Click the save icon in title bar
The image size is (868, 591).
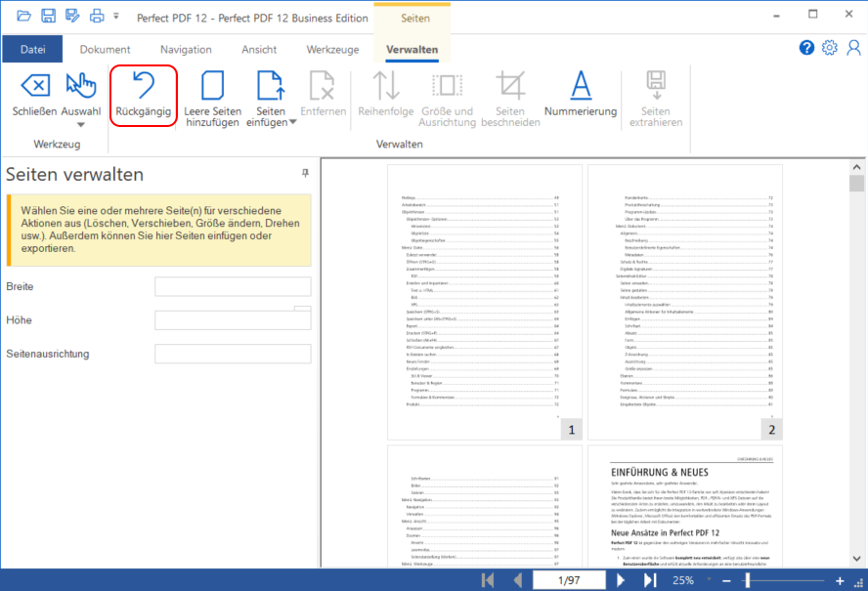49,17
